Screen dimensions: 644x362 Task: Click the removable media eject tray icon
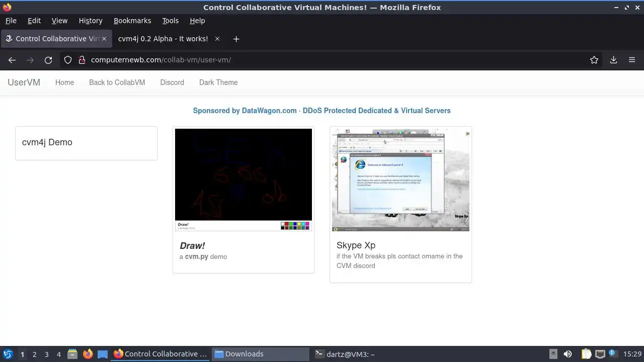click(553, 354)
